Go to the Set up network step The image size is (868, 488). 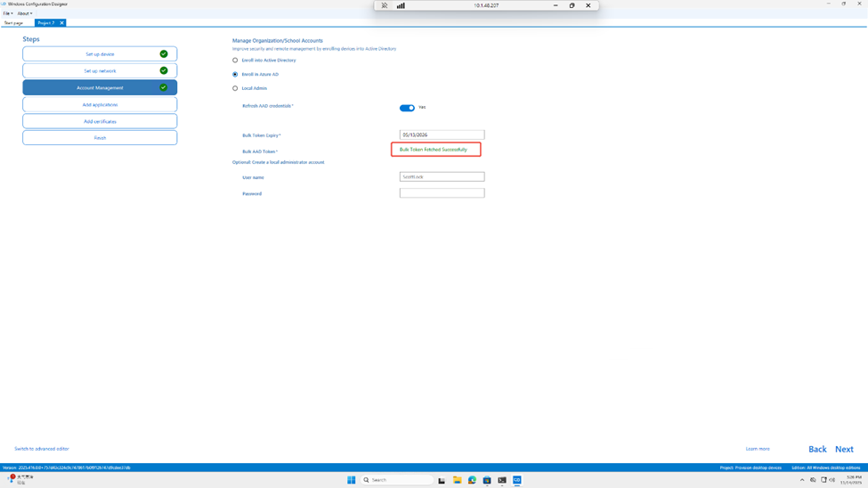[x=100, y=70]
